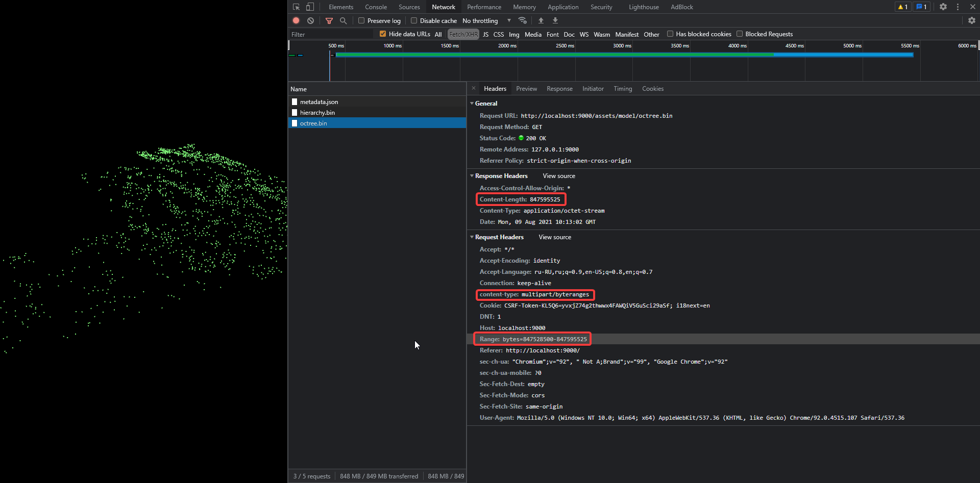View source of Response Headers
Screen dimensions: 980x483
(558, 175)
